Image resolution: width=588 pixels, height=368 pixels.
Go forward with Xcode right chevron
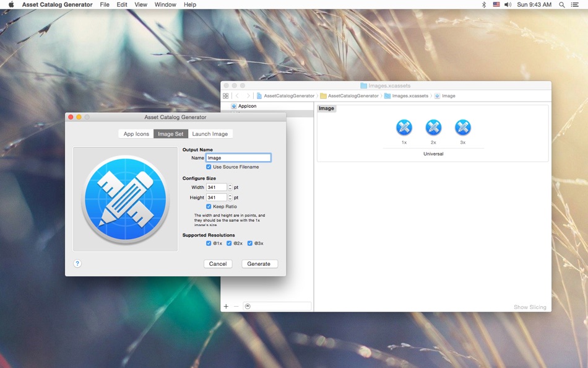248,96
